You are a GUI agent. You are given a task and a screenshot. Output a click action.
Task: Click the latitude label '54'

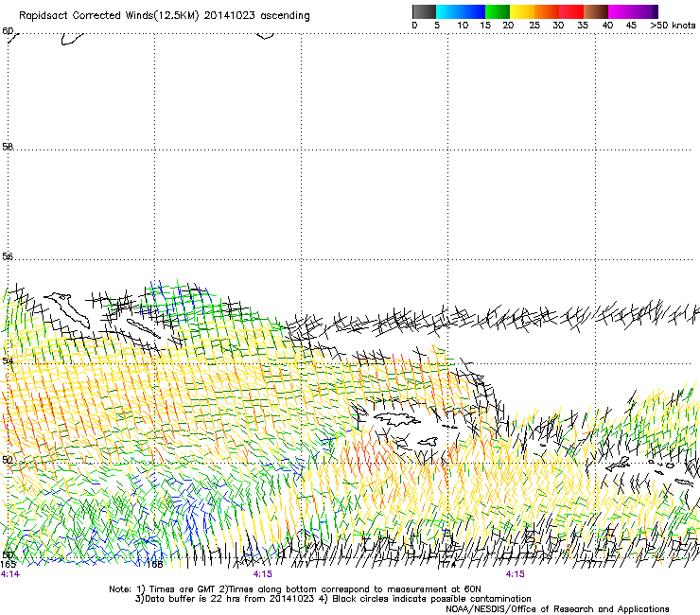(x=8, y=360)
